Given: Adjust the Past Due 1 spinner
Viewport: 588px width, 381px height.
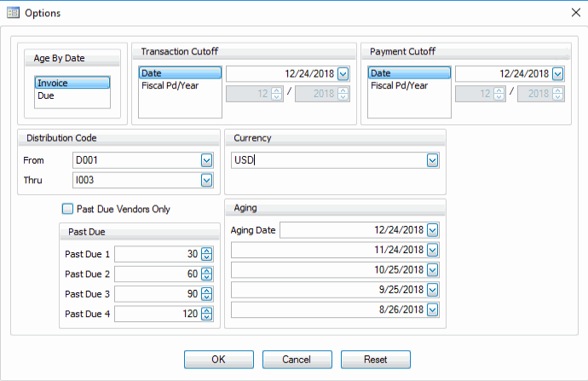Looking at the screenshot, I should 206,253.
